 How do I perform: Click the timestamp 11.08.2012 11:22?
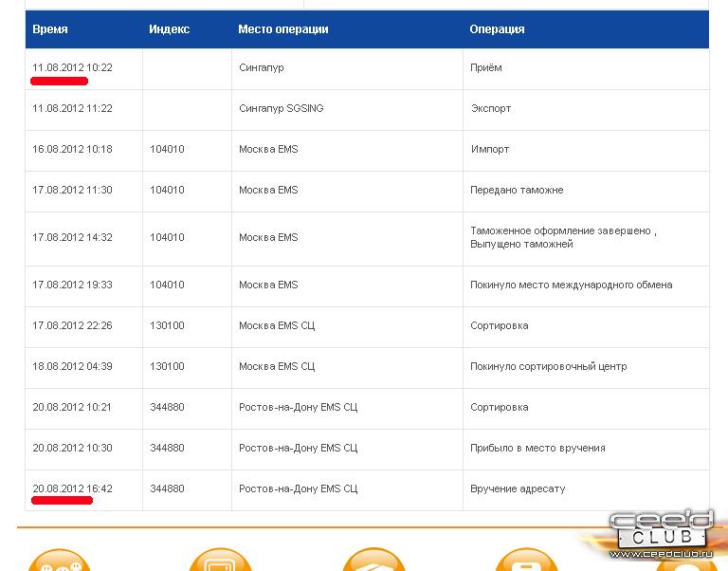tap(72, 108)
